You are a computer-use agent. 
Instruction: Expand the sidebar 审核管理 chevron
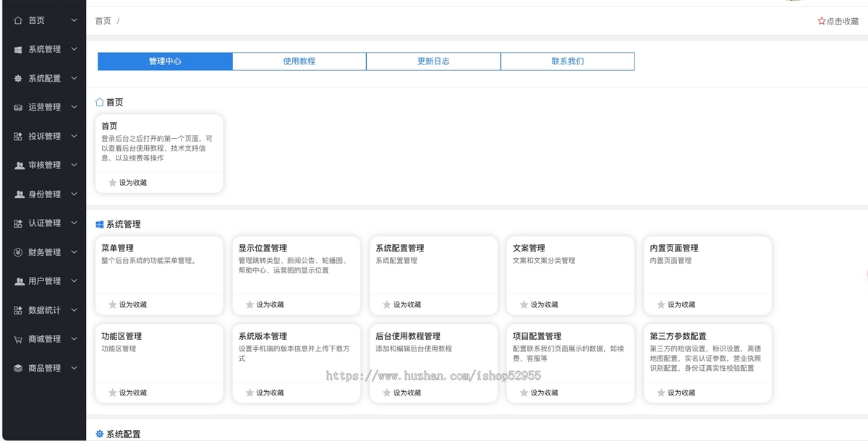[74, 165]
